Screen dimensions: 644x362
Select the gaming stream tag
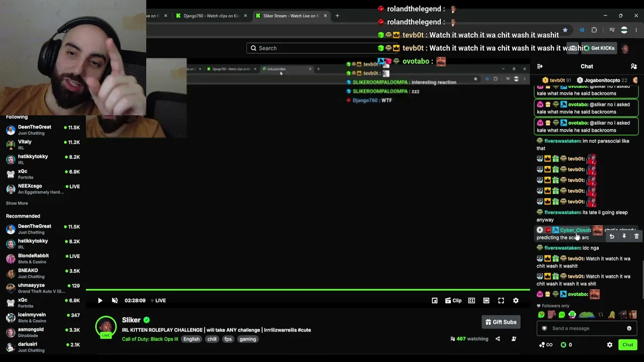[248, 339]
